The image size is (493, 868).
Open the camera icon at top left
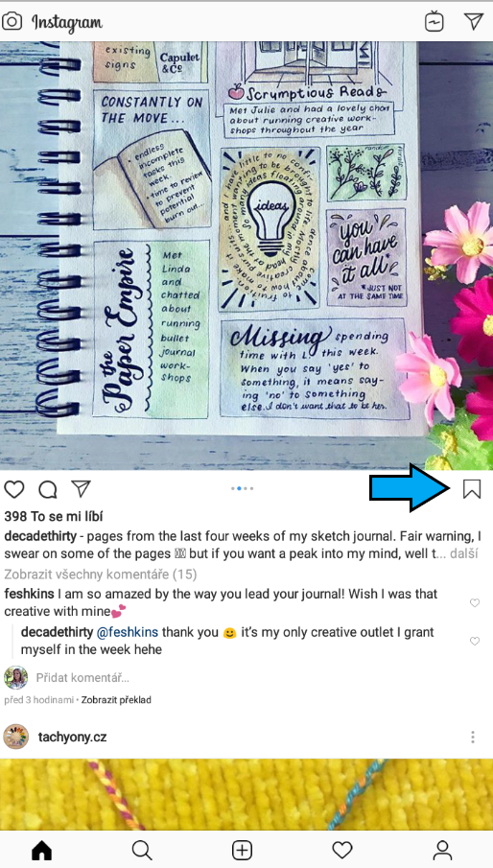click(x=12, y=22)
